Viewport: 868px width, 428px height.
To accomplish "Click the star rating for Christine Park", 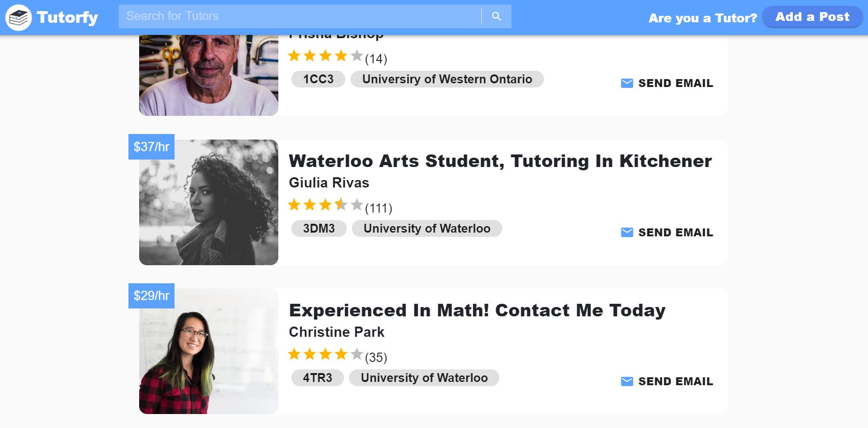I will coord(325,354).
